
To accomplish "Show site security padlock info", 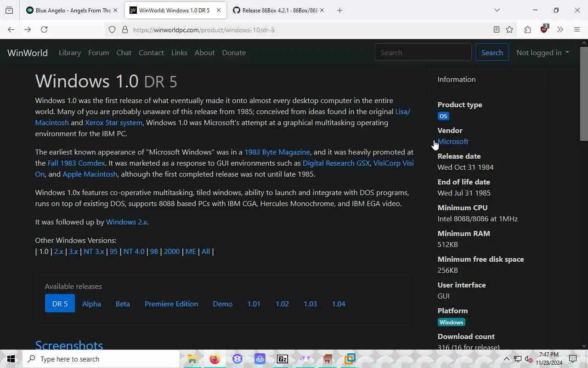I will pos(124,29).
